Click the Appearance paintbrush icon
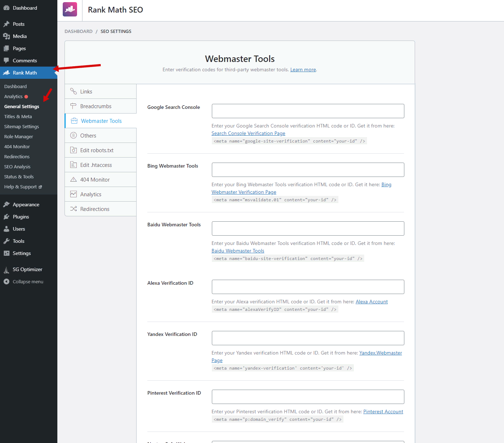The width and height of the screenshot is (504, 443). 6,204
